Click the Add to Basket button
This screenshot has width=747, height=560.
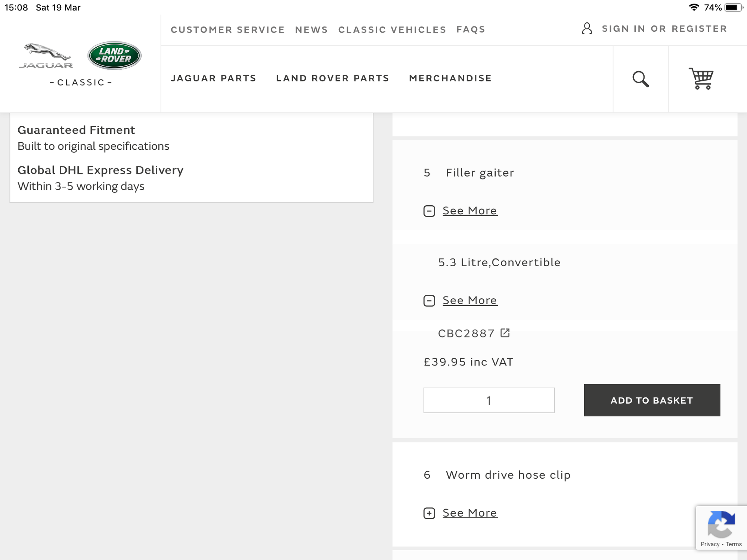pos(652,400)
